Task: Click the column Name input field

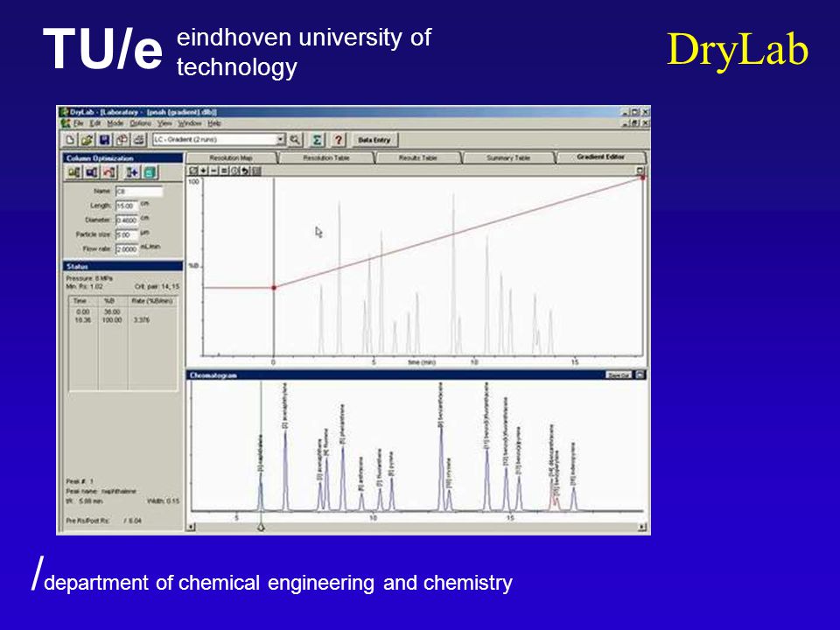Action: point(139,192)
